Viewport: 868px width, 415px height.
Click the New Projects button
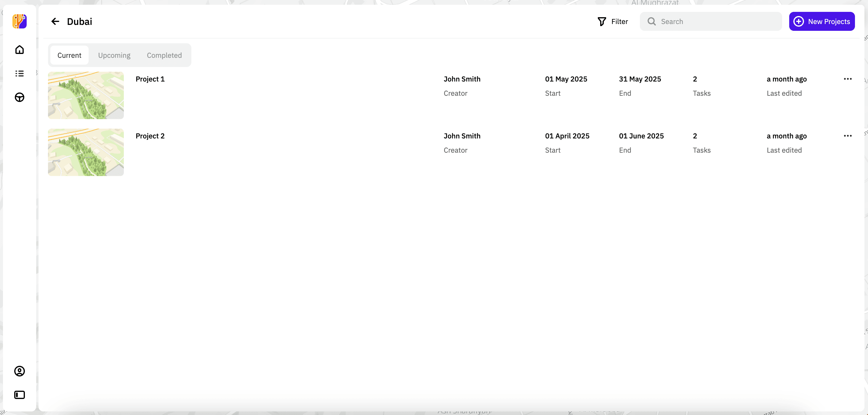(821, 21)
